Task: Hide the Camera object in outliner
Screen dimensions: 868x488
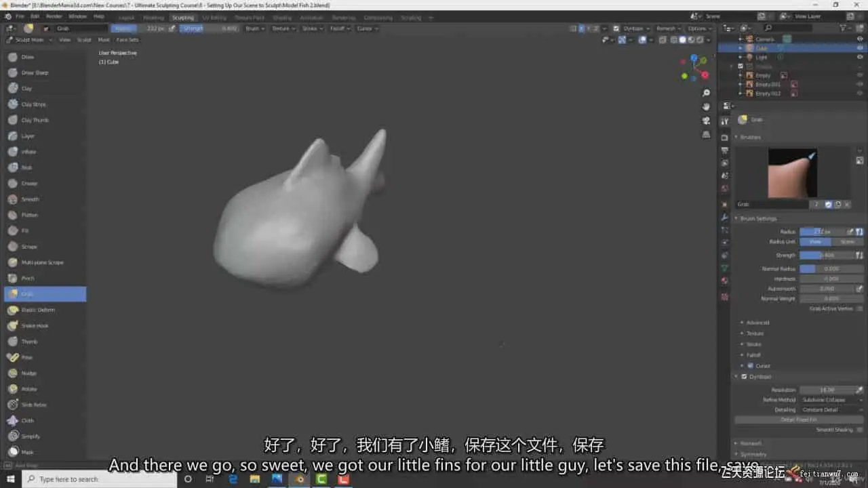Action: [x=860, y=39]
